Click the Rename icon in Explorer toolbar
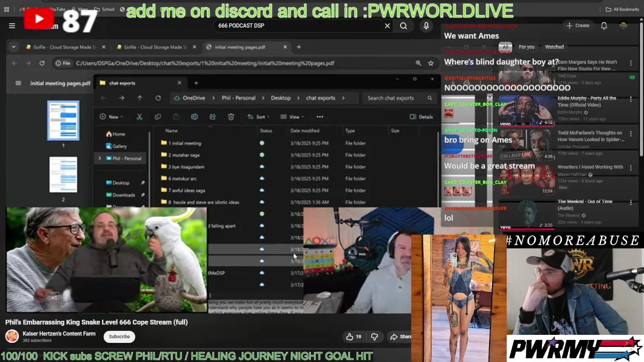The image size is (644, 362). (194, 117)
